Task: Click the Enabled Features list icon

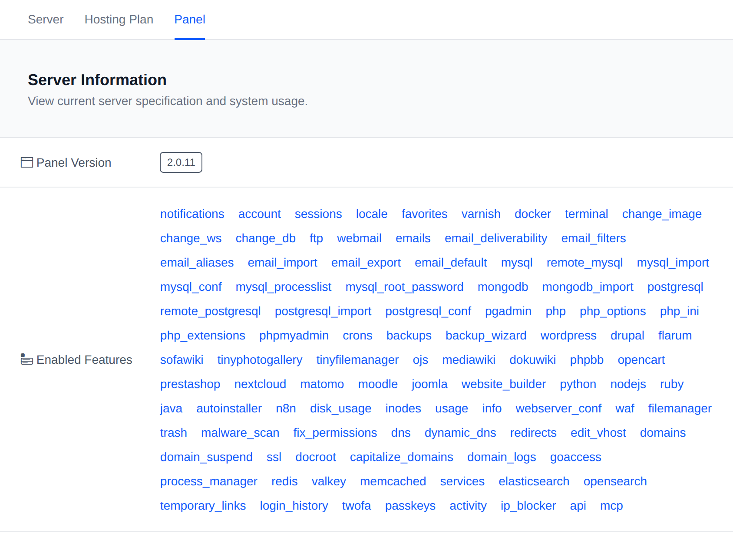Action: [x=27, y=359]
